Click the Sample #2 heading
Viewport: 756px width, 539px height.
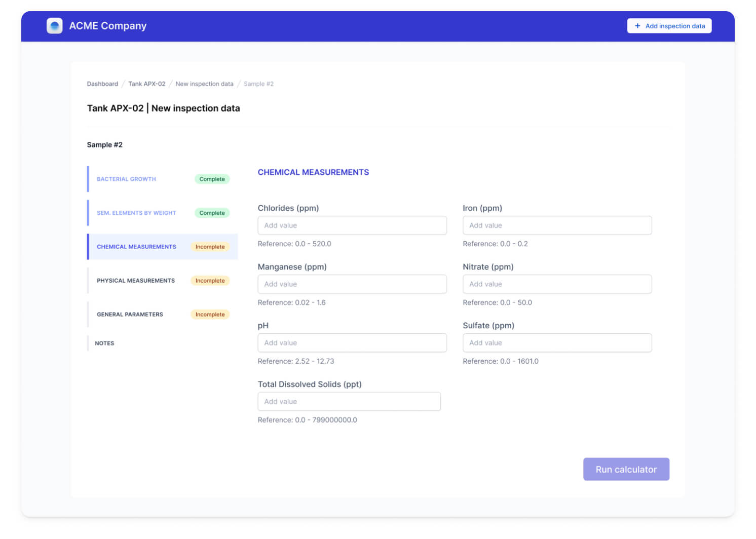click(104, 145)
